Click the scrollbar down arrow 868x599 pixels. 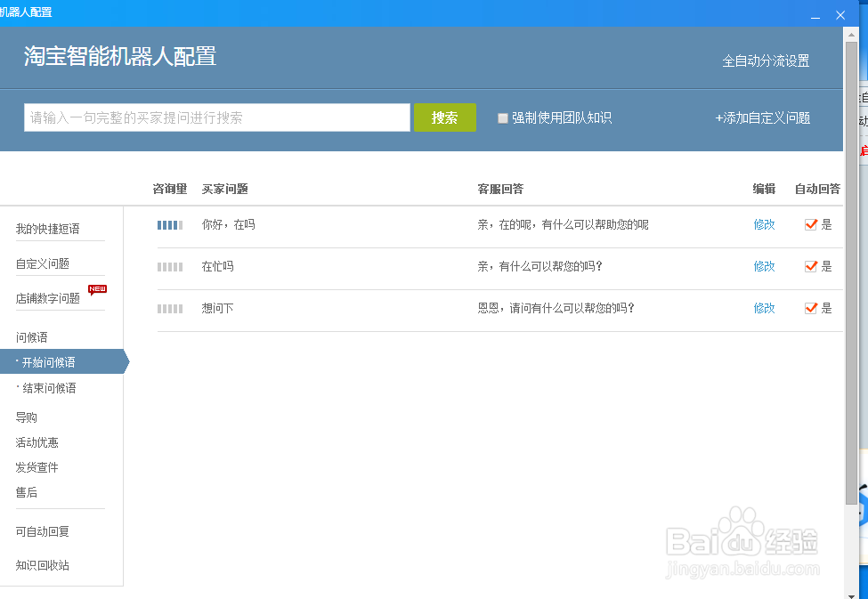851,595
